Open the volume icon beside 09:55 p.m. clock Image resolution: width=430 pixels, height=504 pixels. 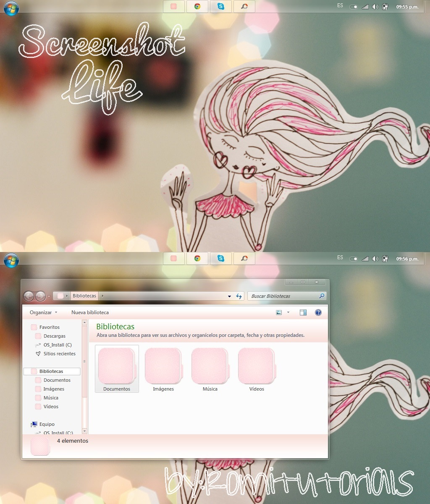[375, 7]
